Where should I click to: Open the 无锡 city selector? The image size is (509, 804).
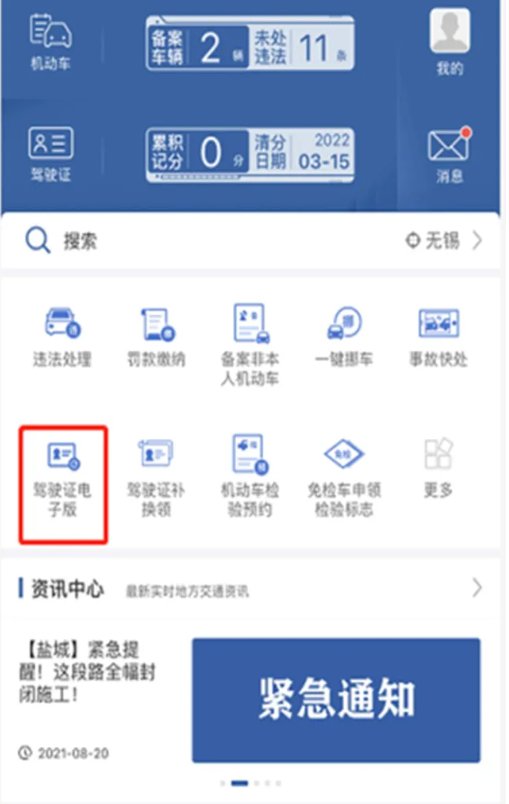tap(444, 240)
